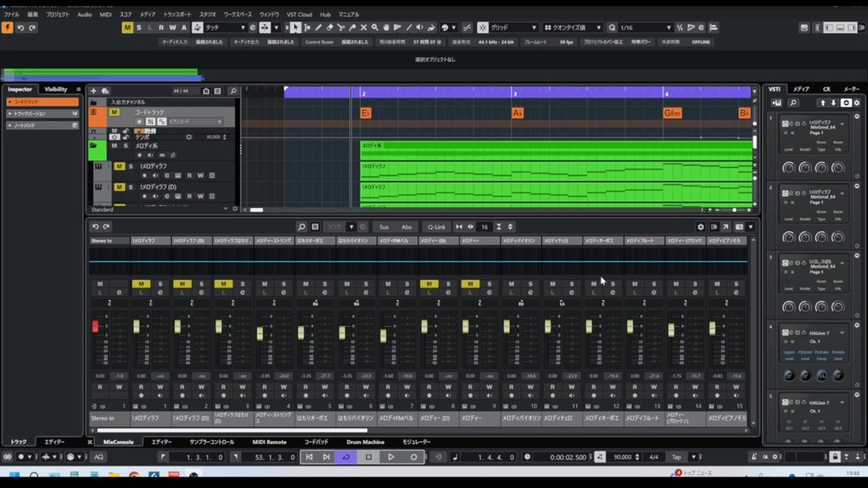Screen dimensions: 868x488
Task: Switch to CR tab in right zone
Action: pos(826,89)
